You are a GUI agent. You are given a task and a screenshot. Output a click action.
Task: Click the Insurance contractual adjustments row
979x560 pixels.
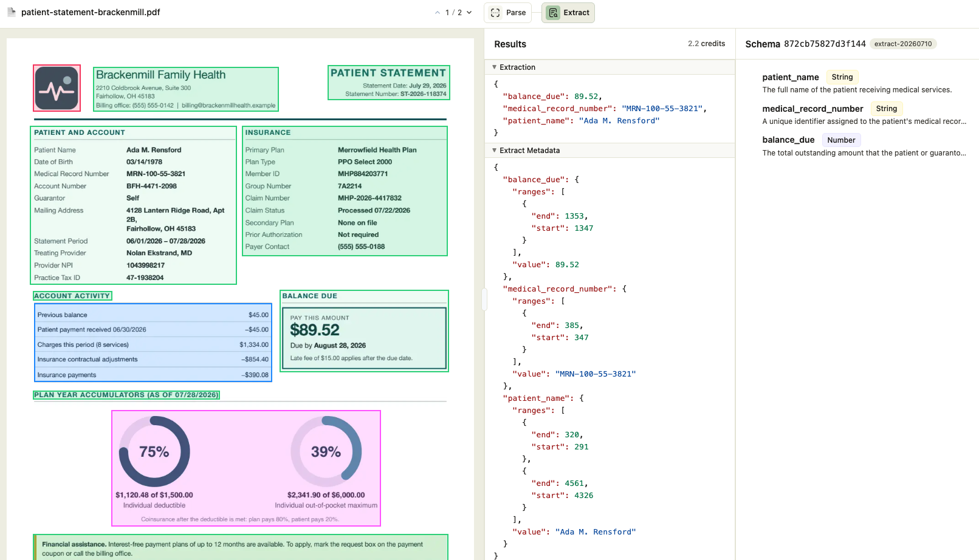[153, 360]
